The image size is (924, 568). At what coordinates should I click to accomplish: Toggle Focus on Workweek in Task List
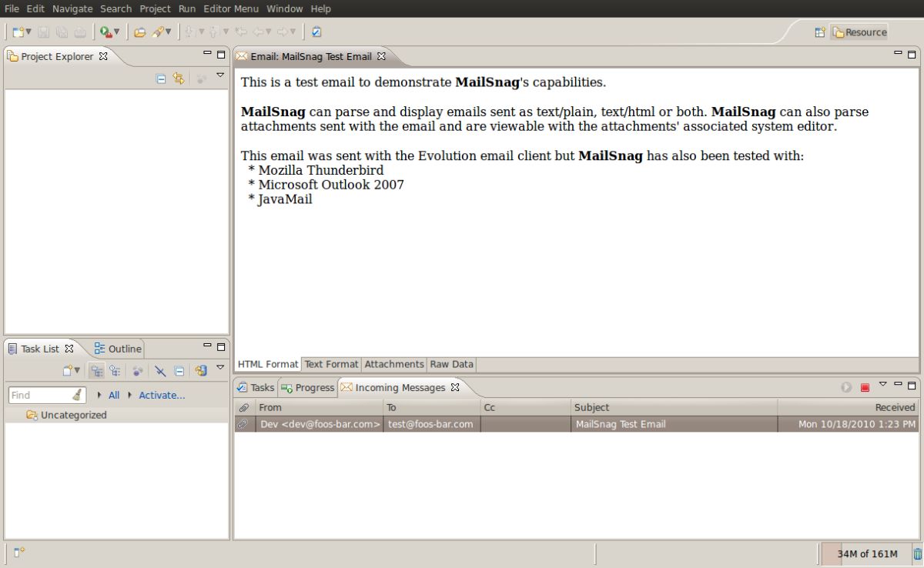pyautogui.click(x=138, y=371)
